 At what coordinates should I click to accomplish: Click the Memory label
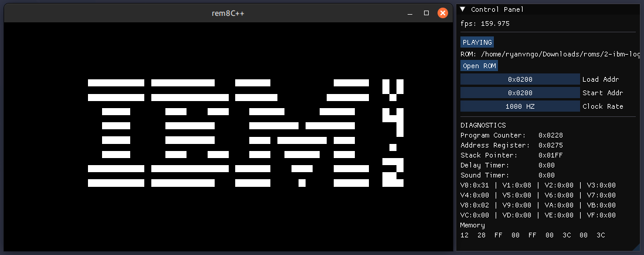point(473,226)
